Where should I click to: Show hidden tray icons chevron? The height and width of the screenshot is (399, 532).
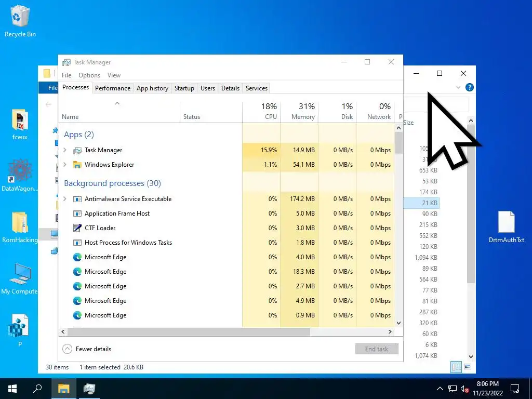(440, 389)
